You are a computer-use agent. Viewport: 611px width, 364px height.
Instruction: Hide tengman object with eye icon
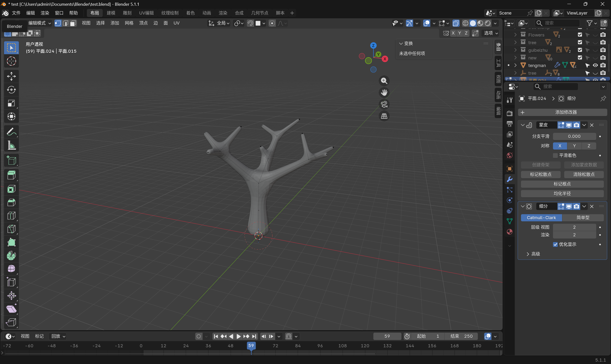(x=595, y=66)
